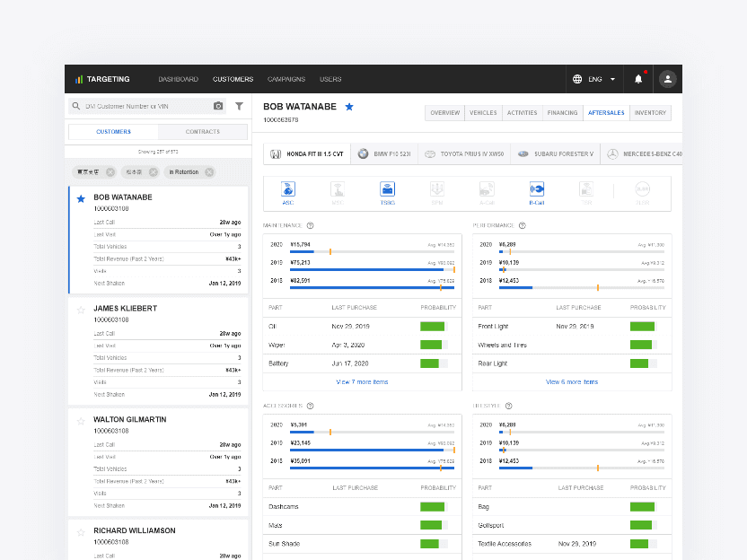Show help for Performance section
The image size is (747, 560).
tap(523, 225)
